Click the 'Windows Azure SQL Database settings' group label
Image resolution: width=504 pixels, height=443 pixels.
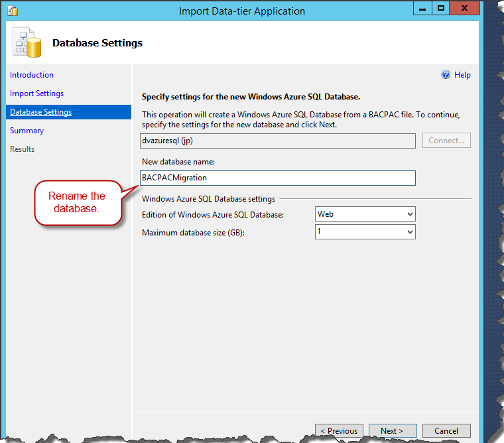[208, 199]
